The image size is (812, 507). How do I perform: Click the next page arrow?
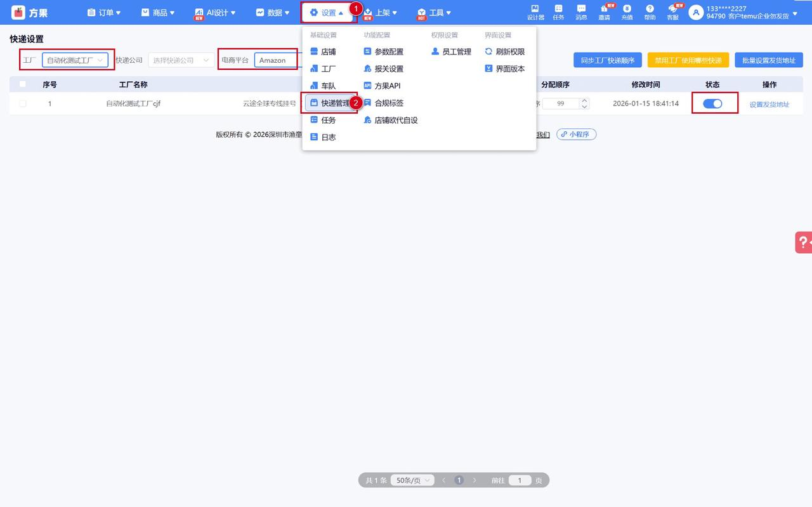[475, 480]
